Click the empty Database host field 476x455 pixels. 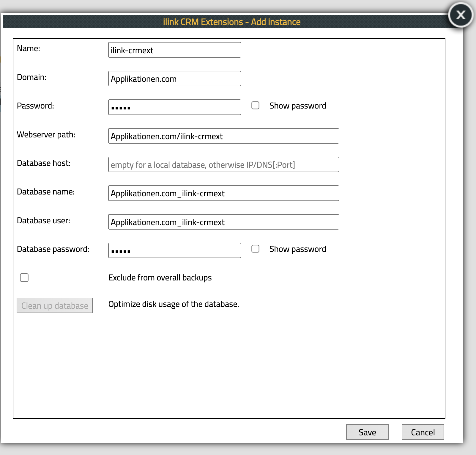pos(223,164)
